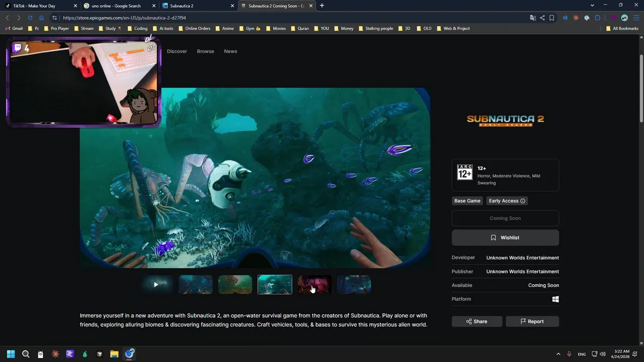644x362 pixels.
Task: Close the Subnautica 2 Coming Soon tab
Action: (x=311, y=6)
